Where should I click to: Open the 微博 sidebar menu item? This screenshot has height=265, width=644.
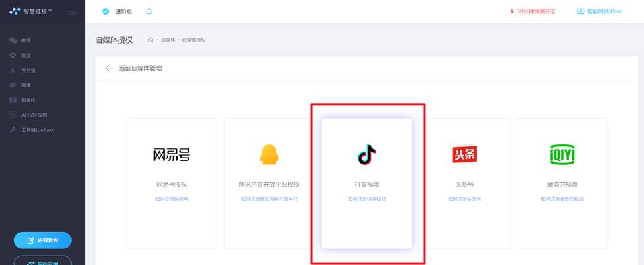[42, 85]
